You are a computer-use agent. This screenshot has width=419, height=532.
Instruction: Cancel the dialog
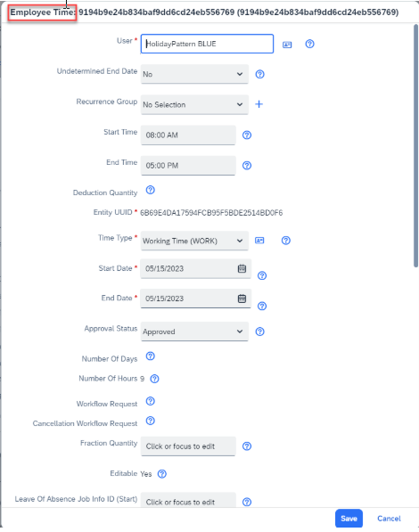389,519
